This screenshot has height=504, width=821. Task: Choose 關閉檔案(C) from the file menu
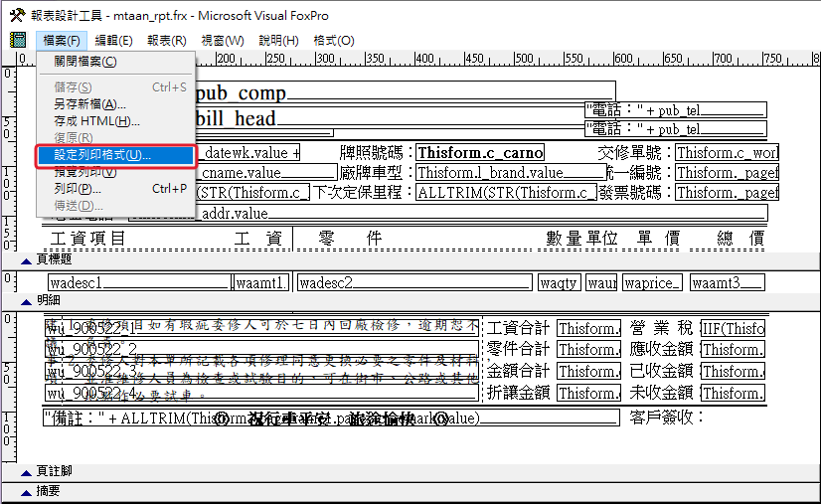pos(115,62)
